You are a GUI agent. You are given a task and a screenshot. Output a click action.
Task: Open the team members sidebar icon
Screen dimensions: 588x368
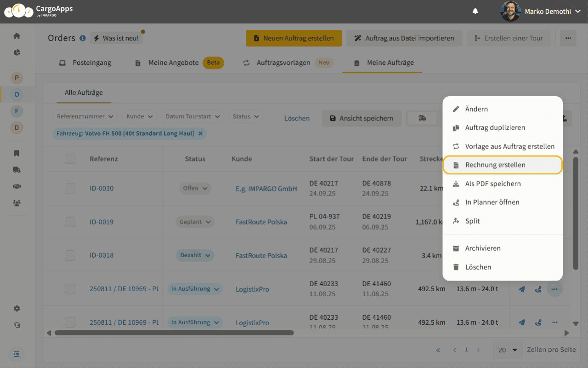pyautogui.click(x=17, y=203)
